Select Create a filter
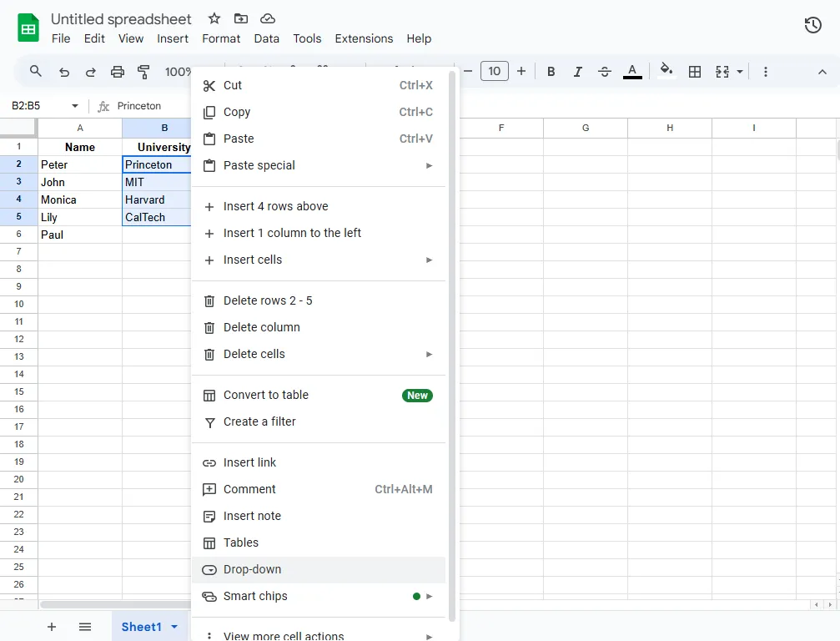 pyautogui.click(x=318, y=421)
